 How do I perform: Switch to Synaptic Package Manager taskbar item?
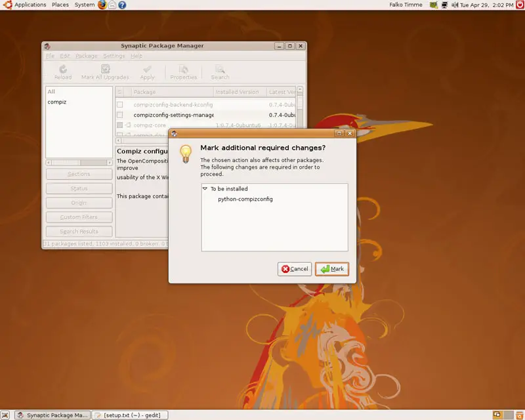[x=52, y=415]
